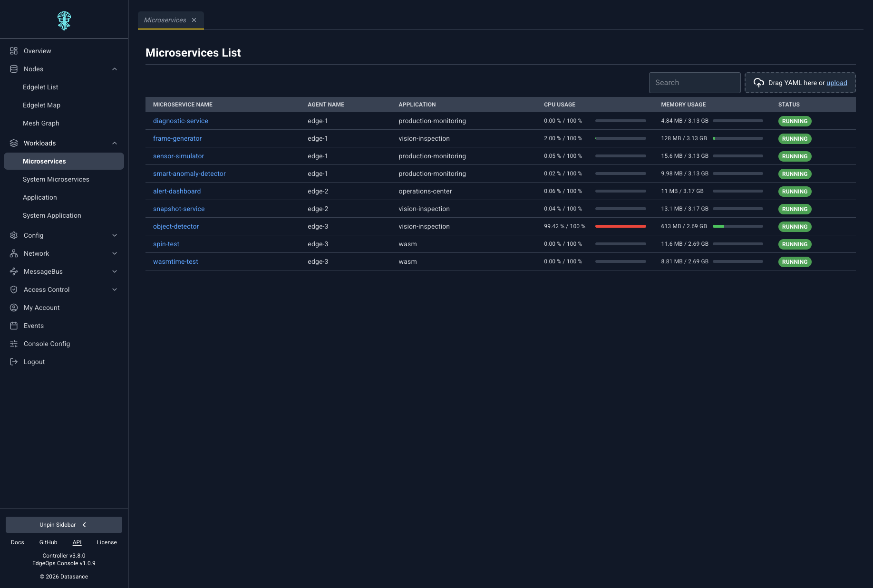873x588 pixels.
Task: Click the Datasance logo at top of sidebar
Action: pos(64,21)
